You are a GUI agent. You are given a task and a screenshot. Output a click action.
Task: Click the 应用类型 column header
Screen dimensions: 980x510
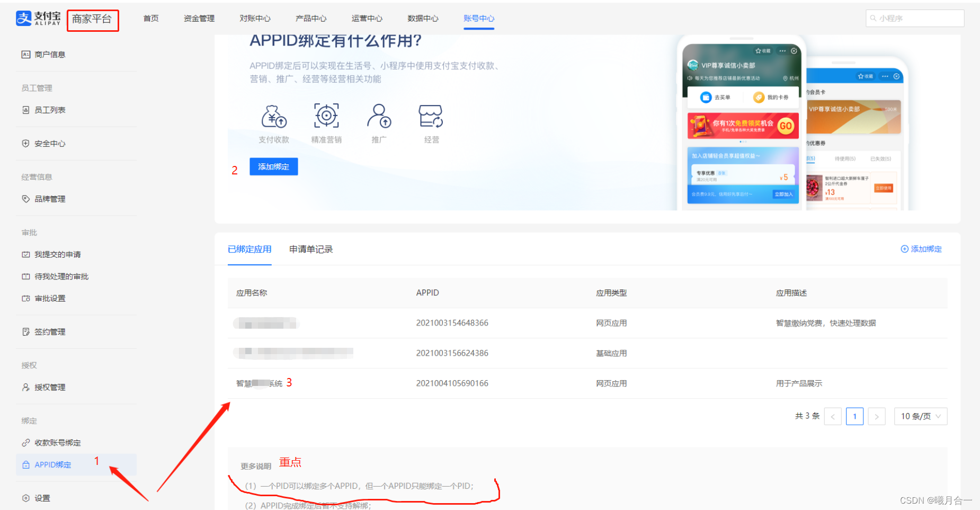point(611,293)
